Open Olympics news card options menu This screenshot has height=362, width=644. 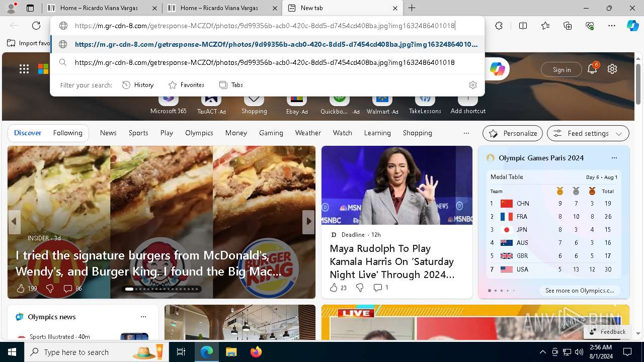point(143,317)
